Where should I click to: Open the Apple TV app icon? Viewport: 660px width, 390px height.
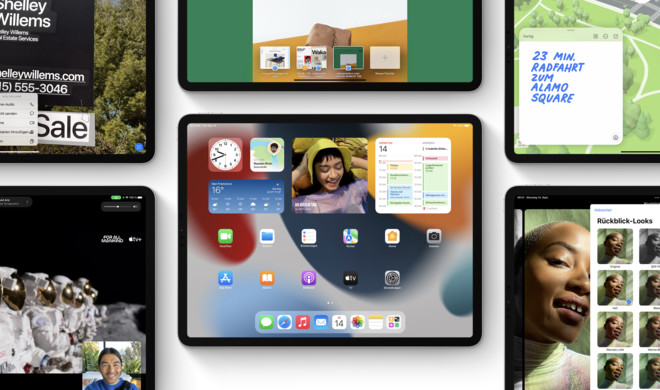[350, 278]
